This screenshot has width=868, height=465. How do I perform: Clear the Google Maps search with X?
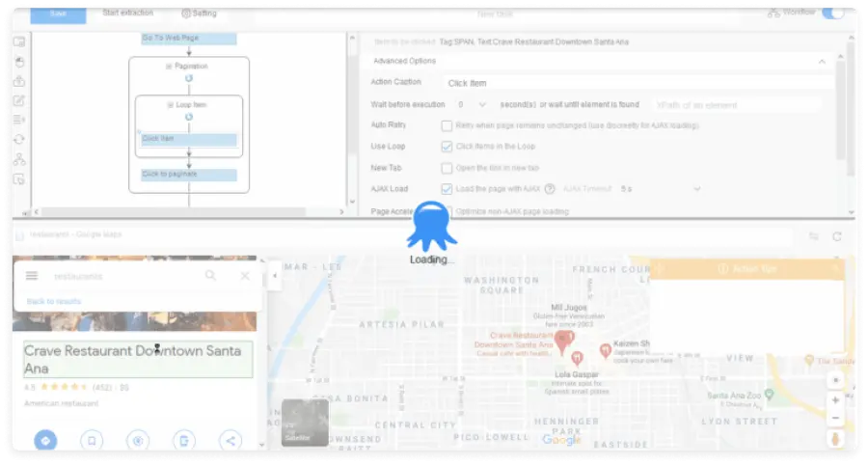[245, 276]
